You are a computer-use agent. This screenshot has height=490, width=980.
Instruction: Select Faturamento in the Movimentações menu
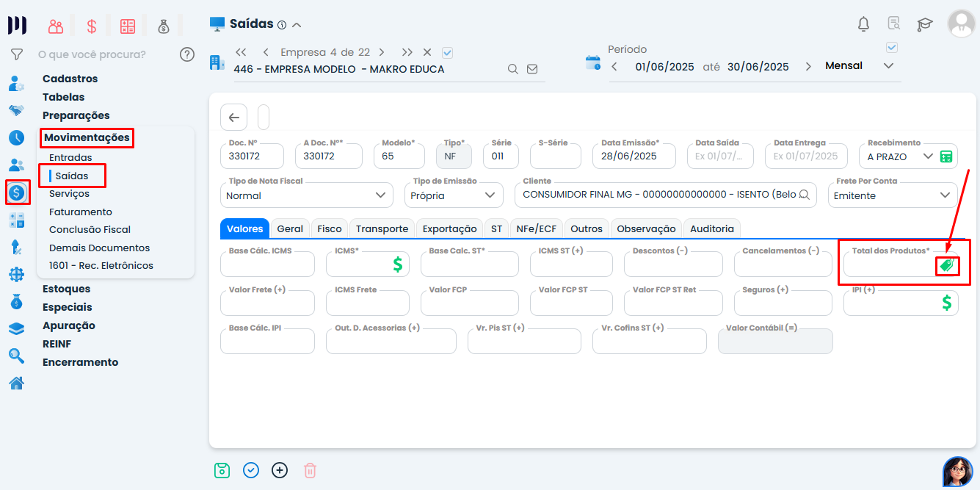[x=81, y=212]
